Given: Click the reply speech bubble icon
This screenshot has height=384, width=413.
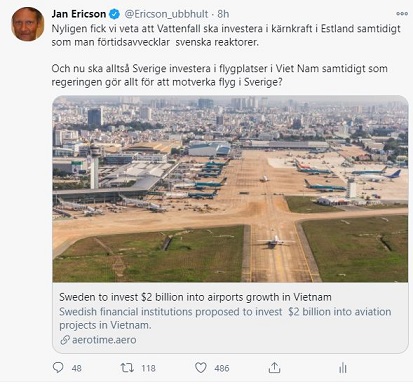Looking at the screenshot, I should pyautogui.click(x=58, y=368).
